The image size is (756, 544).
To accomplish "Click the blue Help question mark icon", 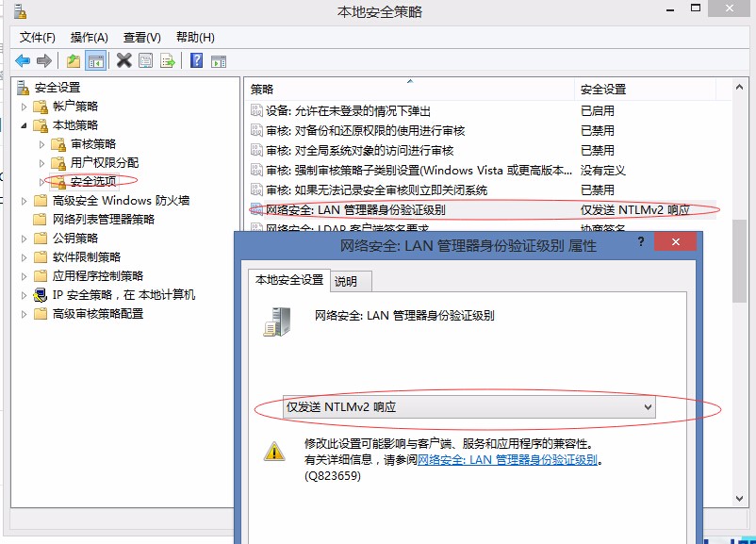I will (x=196, y=61).
